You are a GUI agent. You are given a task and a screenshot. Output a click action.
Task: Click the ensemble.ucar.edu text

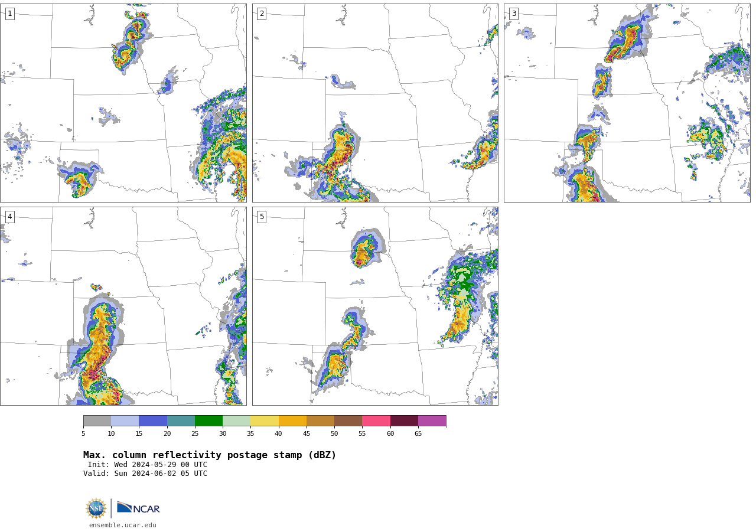click(x=123, y=525)
